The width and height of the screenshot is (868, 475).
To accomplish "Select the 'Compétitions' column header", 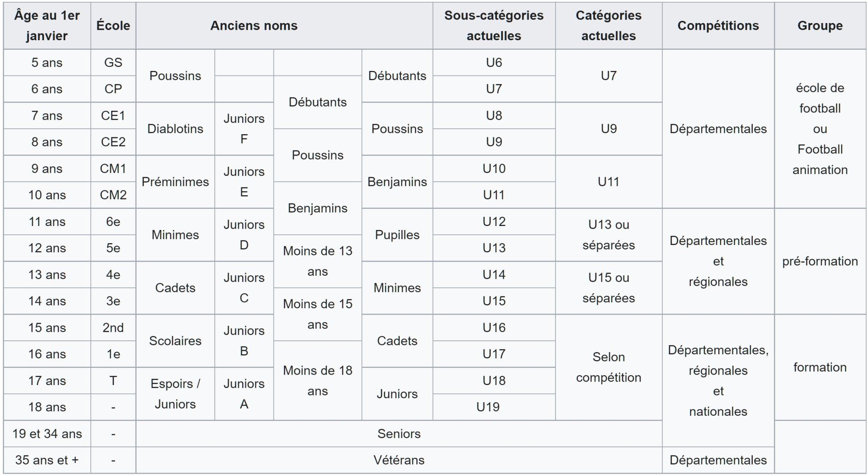I will coord(718,26).
